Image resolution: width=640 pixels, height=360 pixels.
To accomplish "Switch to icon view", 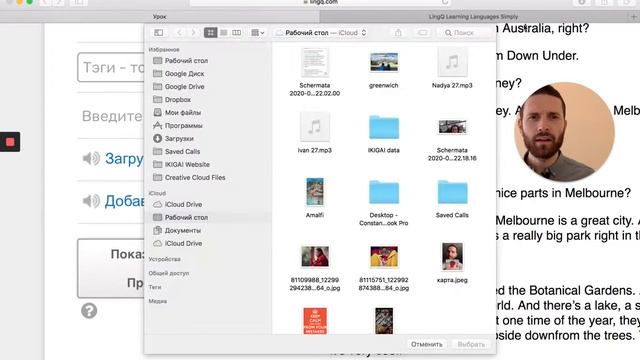I will pyautogui.click(x=211, y=33).
